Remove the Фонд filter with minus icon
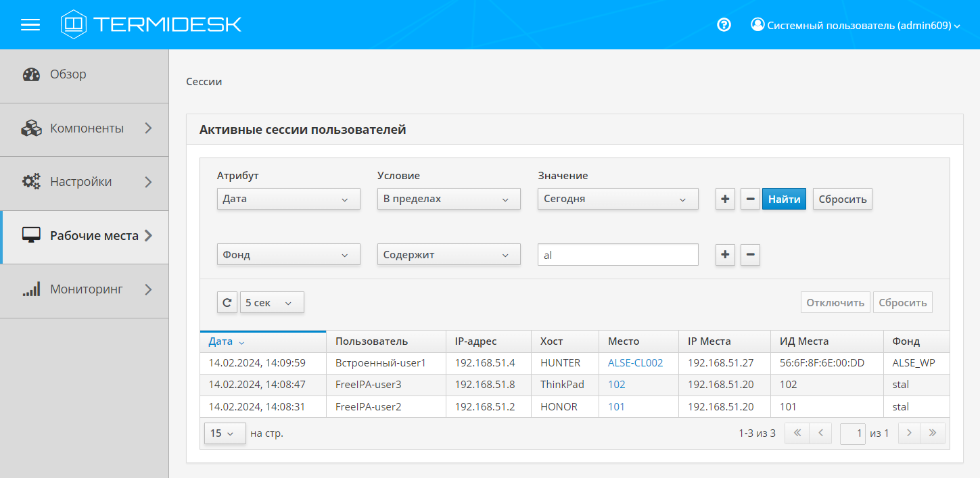The height and width of the screenshot is (478, 980). [x=750, y=255]
